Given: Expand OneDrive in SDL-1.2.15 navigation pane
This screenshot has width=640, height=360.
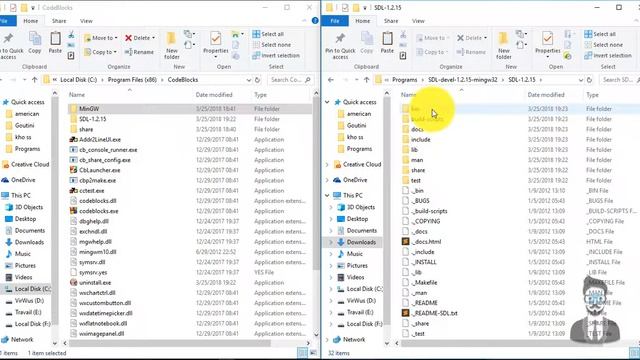Looking at the screenshot, I should [x=327, y=180].
